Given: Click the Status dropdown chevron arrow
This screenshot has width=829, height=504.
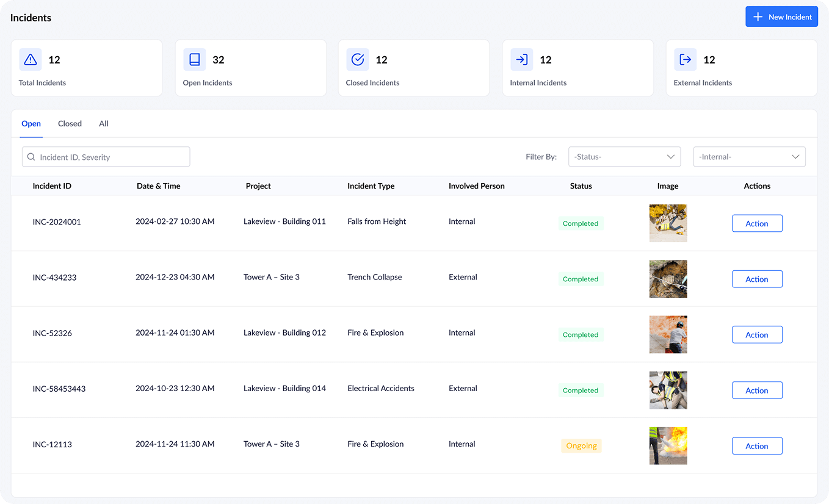Looking at the screenshot, I should 670,157.
